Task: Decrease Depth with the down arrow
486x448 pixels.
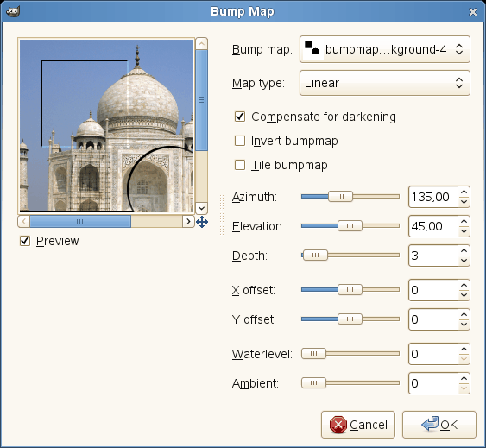Action: (464, 261)
